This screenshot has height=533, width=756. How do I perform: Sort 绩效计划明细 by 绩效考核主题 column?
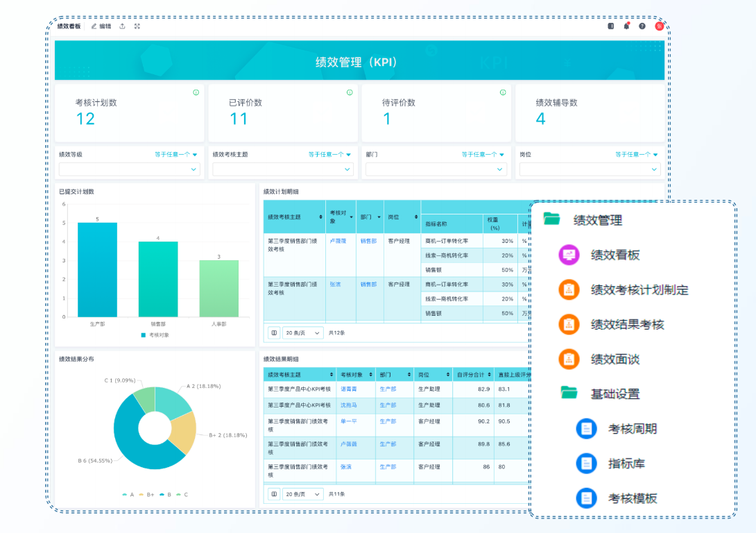[x=320, y=217]
